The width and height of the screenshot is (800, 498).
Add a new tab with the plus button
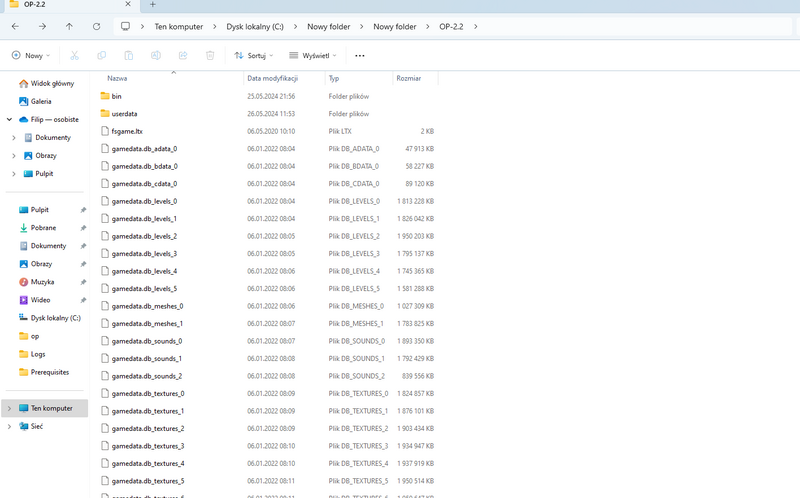click(153, 5)
